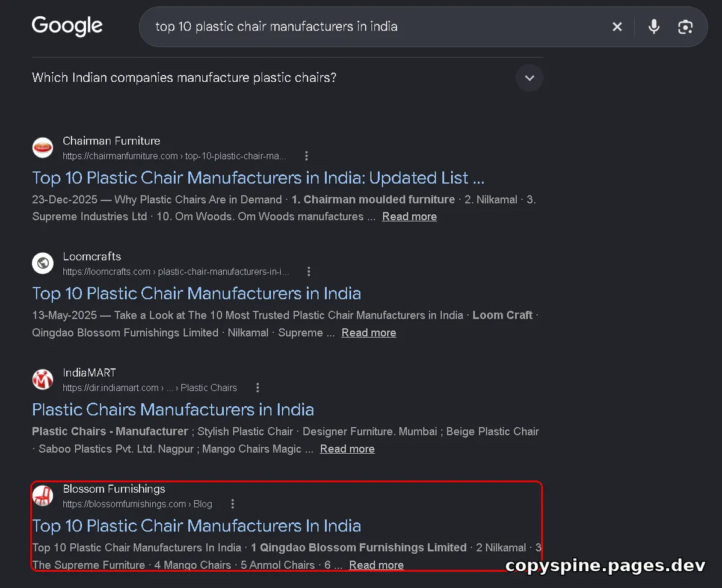
Task: Click 'IndiaMART' site name
Action: pos(89,373)
